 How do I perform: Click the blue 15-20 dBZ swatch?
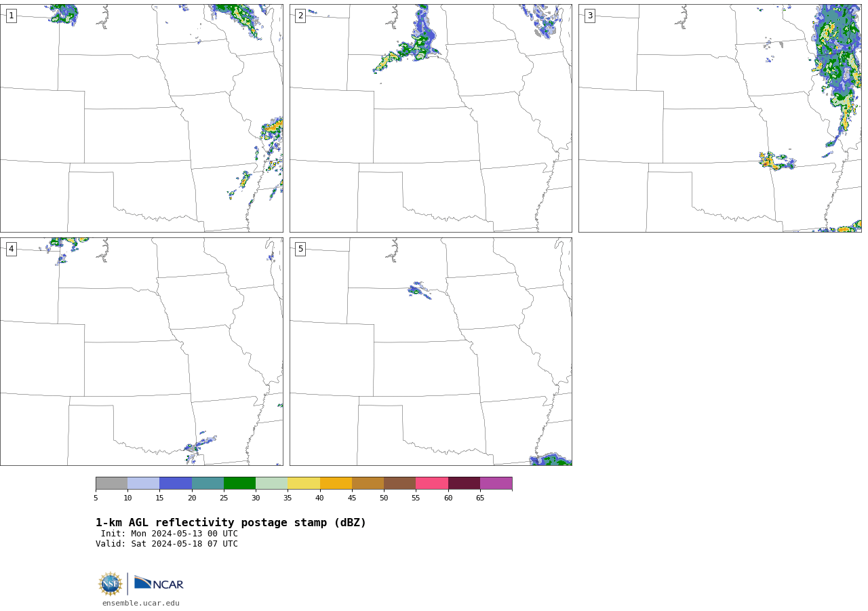[x=176, y=483]
